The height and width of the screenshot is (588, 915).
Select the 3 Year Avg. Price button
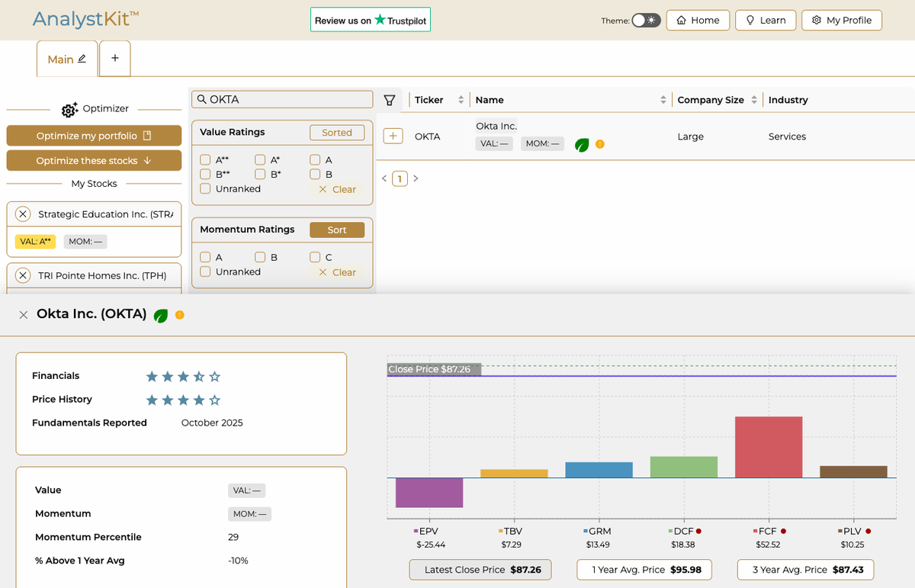coord(805,570)
